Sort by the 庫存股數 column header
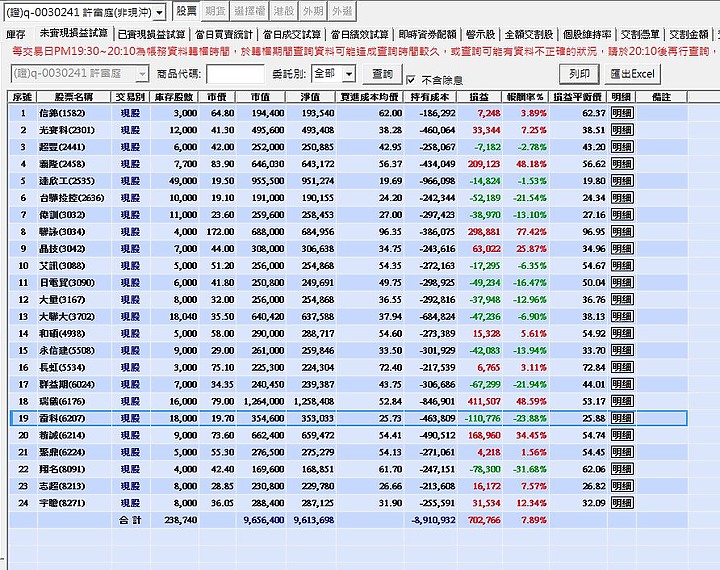Screen dimensions: 720x570 pyautogui.click(x=175, y=97)
